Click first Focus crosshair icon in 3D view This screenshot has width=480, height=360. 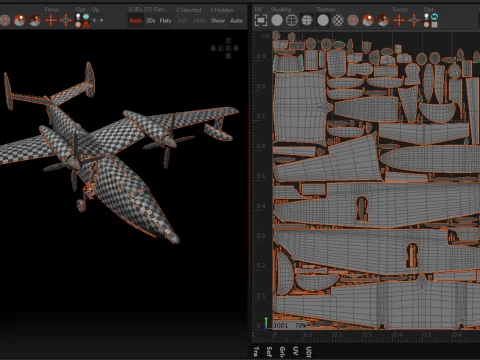tap(51, 20)
